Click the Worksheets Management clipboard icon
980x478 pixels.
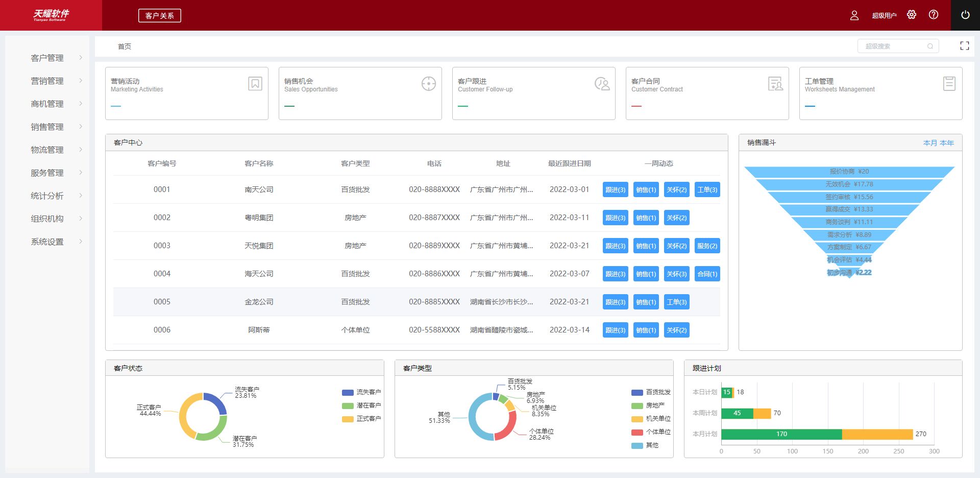[949, 83]
